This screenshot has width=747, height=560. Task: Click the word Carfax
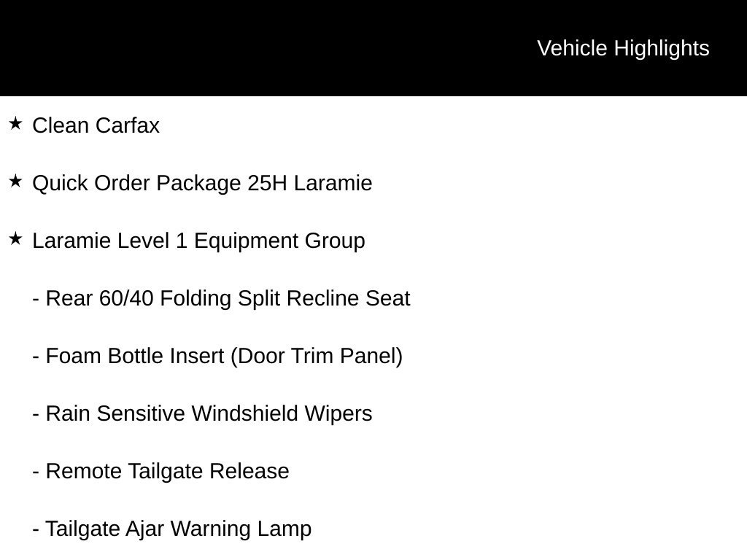point(127,125)
